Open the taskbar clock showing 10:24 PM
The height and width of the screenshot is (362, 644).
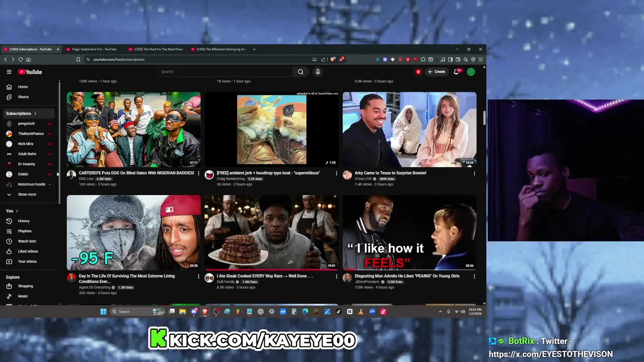[x=475, y=312]
